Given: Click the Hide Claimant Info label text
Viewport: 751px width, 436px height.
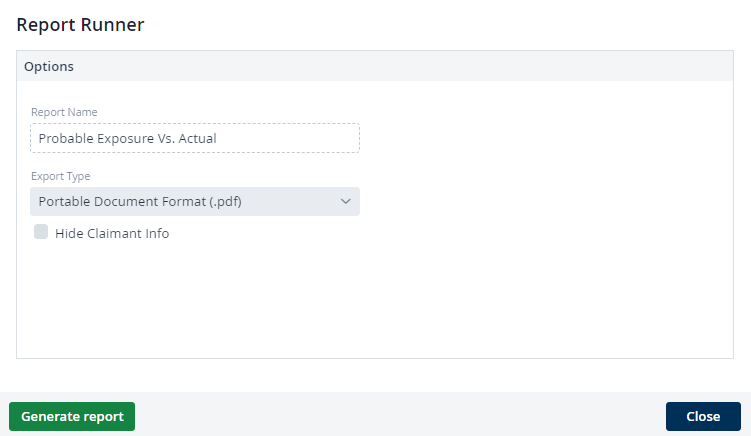Looking at the screenshot, I should 112,233.
